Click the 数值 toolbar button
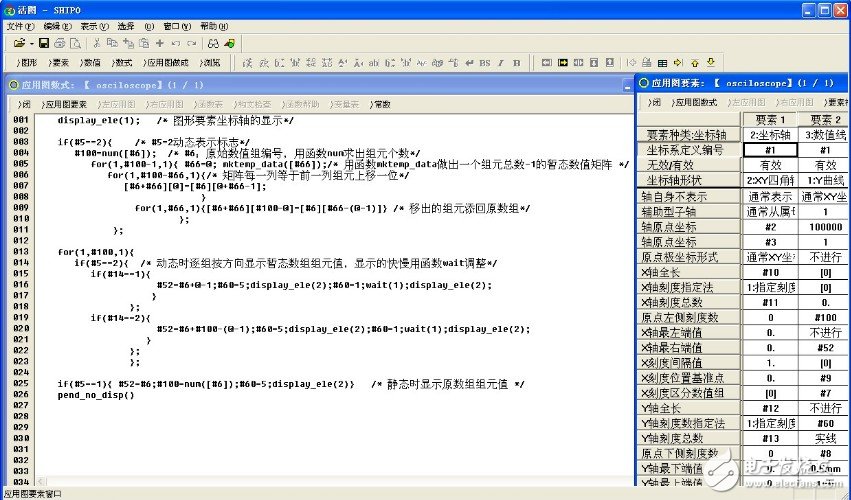851x500 pixels. (90, 63)
